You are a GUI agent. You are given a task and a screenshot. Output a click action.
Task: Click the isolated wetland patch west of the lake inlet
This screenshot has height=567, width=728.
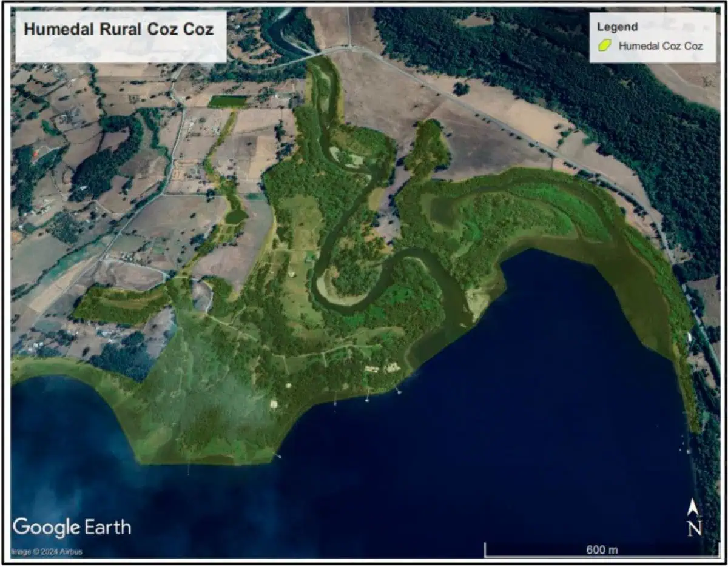121,304
